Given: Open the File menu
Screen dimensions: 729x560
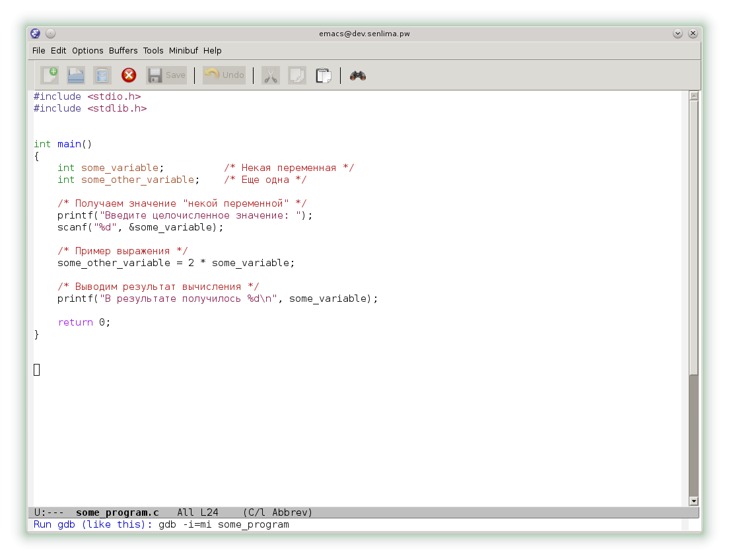Looking at the screenshot, I should click(x=39, y=51).
